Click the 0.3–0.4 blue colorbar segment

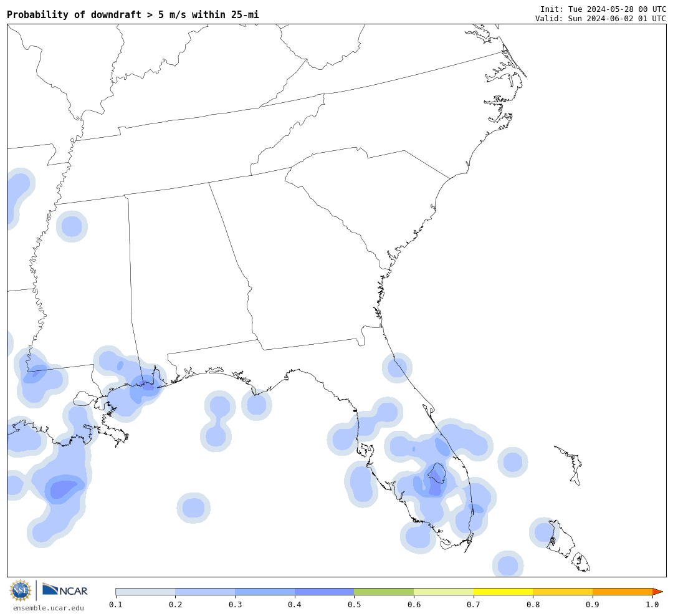[x=265, y=592]
